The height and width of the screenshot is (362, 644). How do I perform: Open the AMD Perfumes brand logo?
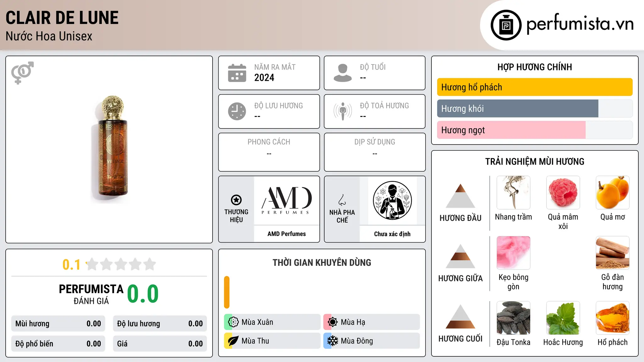tap(286, 200)
